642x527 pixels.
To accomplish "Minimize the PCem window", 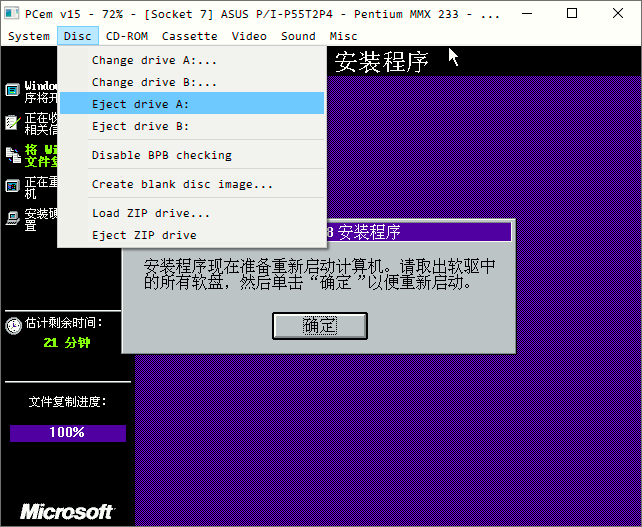I will (x=527, y=14).
